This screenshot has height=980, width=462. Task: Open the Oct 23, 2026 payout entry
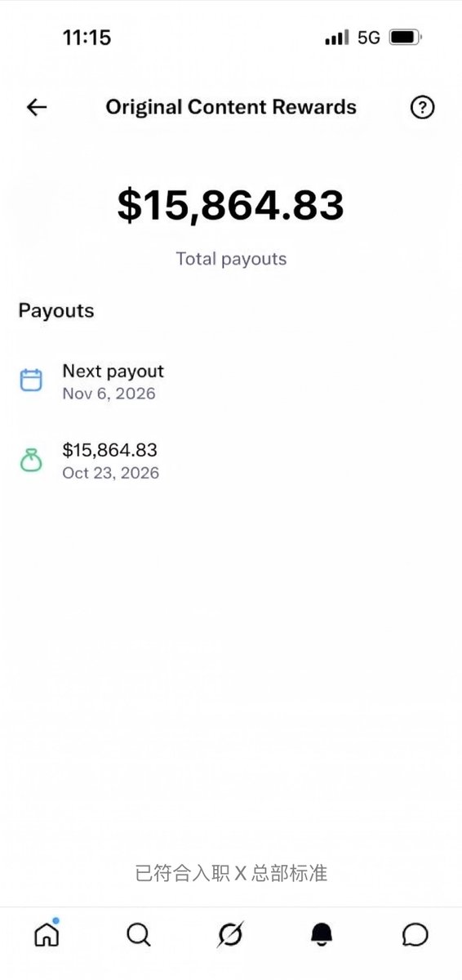(231, 461)
